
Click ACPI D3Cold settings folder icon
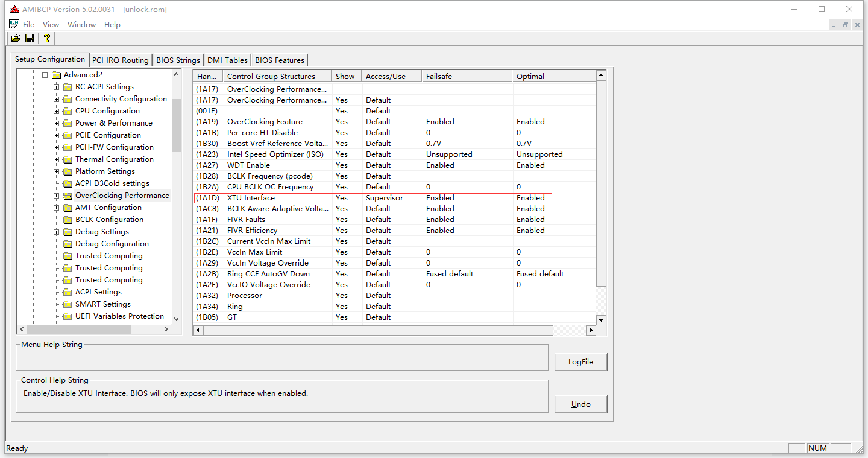point(68,183)
